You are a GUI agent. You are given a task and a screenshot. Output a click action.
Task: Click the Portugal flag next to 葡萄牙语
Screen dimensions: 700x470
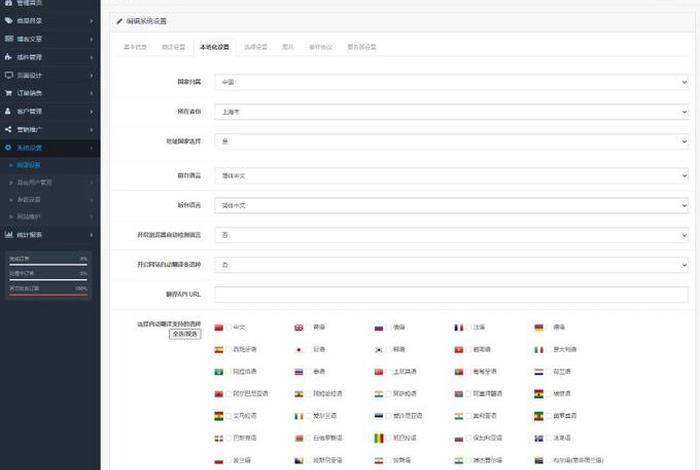458,372
